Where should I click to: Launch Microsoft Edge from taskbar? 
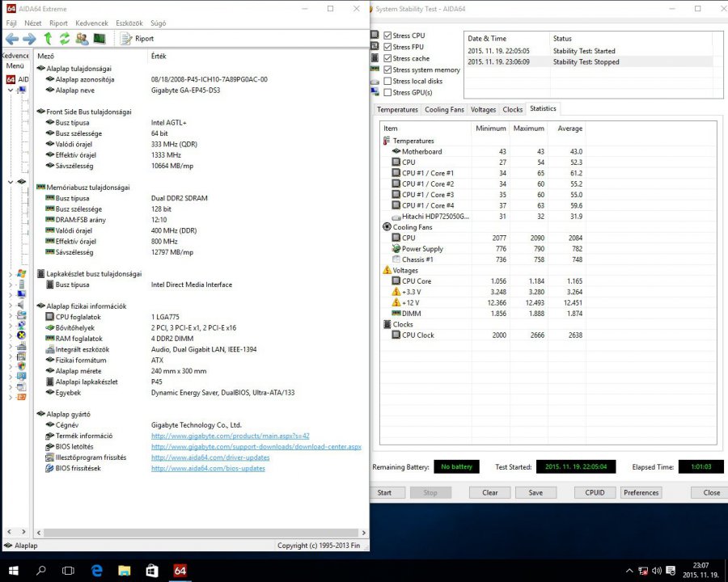(x=96, y=571)
